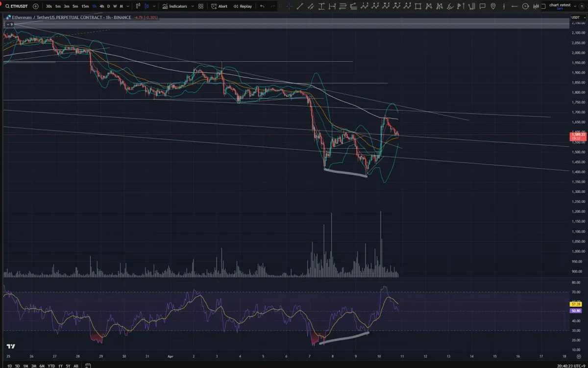The height and width of the screenshot is (368, 588).
Task: Collapse the indicators legend showing 9
Action: click(x=9, y=24)
